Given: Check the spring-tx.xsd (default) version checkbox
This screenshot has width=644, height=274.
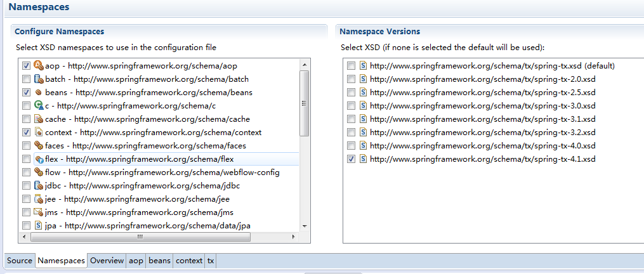Looking at the screenshot, I should pos(351,66).
